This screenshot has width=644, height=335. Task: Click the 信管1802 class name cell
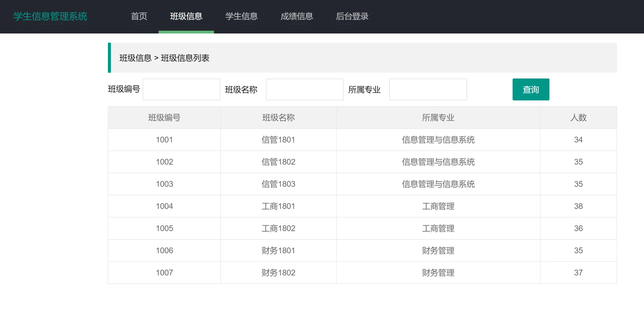click(x=278, y=162)
